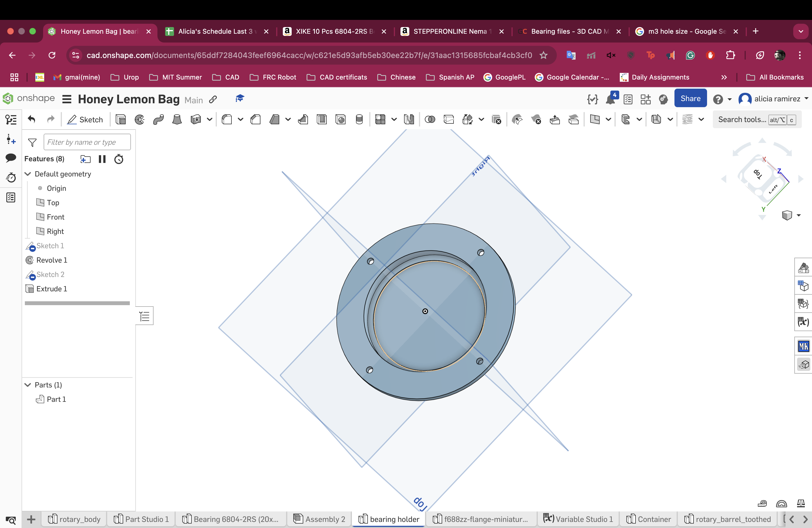Open the Assembly 2 tab
This screenshot has width=812, height=528.
319,519
